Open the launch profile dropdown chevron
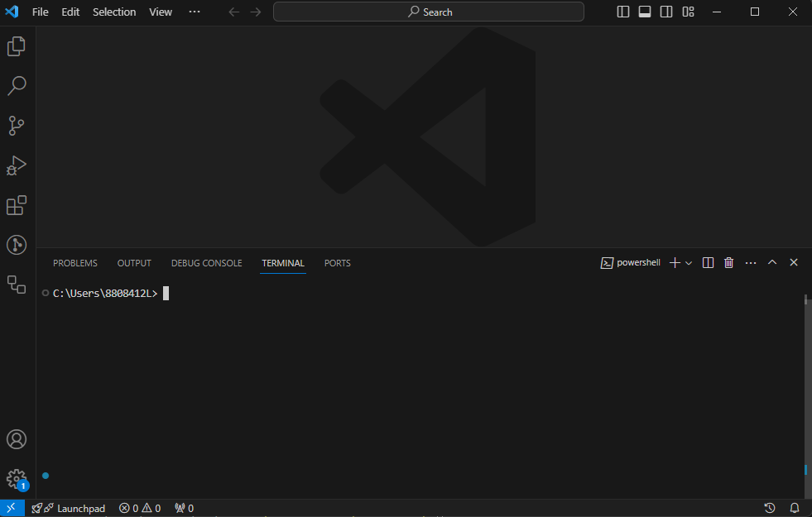Screen dimensions: 812x517 click(689, 263)
